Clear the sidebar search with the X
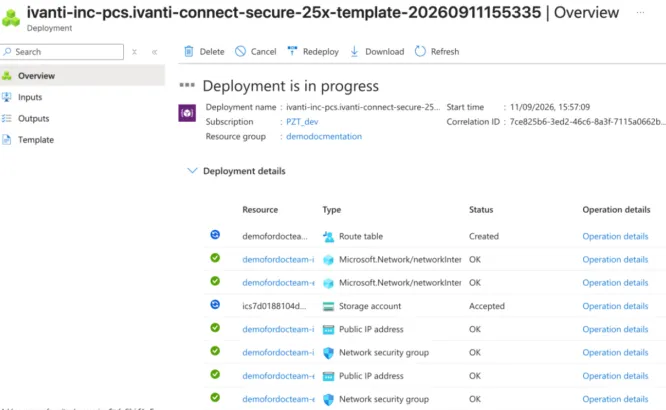 134,52
